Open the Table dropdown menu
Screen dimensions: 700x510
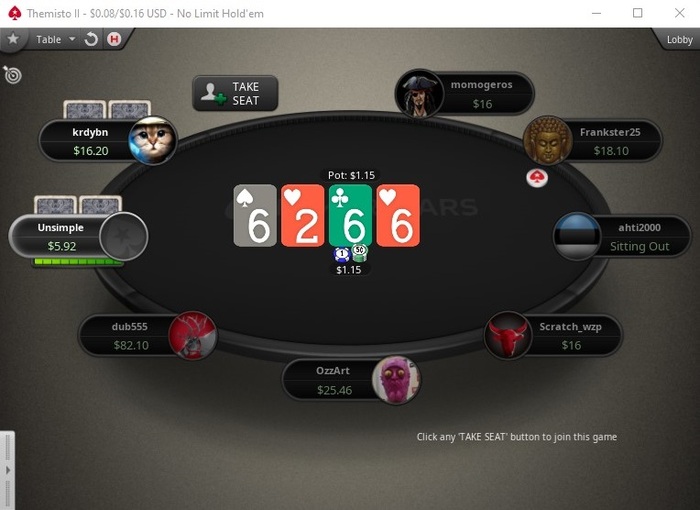55,39
